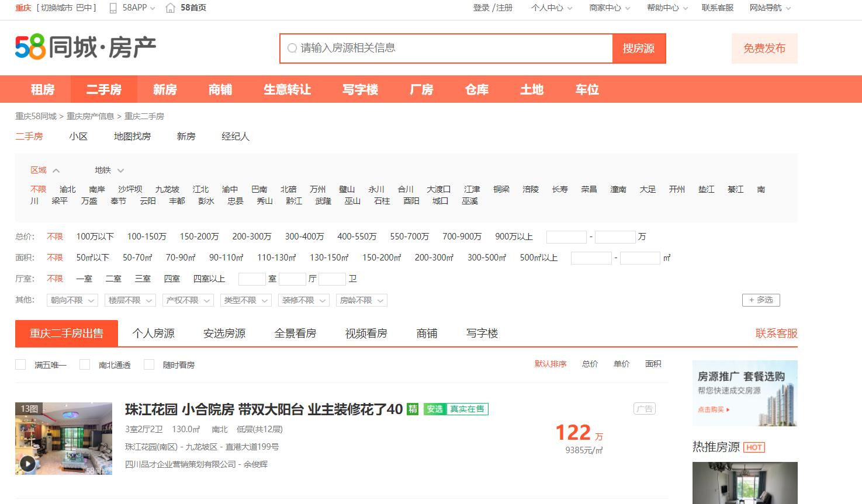862x504 pixels.
Task: Click the 免费发布 button
Action: coord(764,48)
